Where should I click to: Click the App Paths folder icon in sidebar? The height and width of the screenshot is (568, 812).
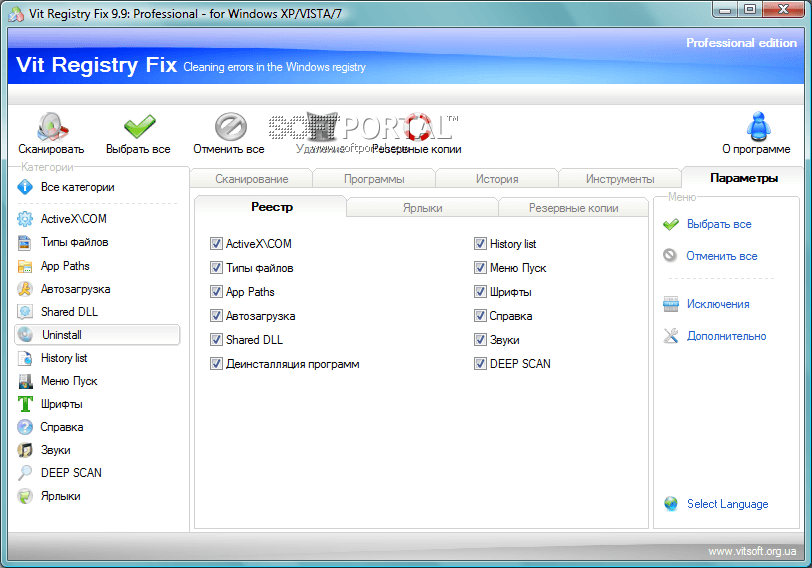pos(25,266)
